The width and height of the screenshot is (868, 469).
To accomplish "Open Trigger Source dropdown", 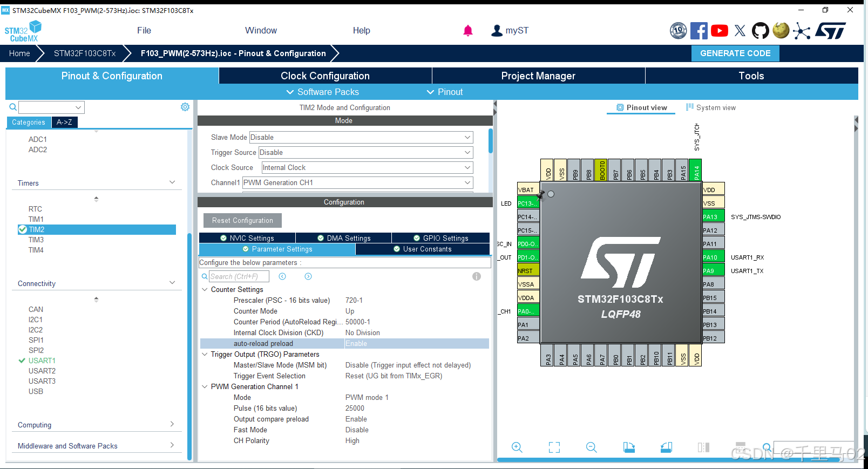I will [365, 152].
